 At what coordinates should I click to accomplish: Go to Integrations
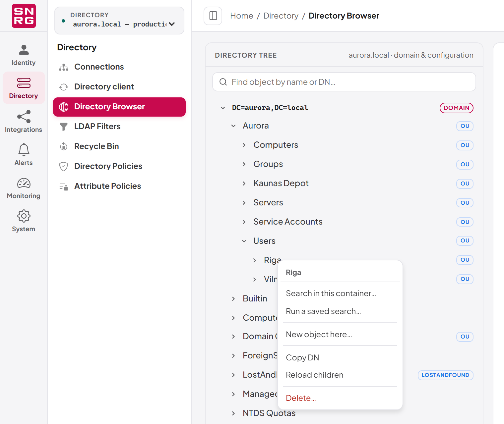coord(24,122)
